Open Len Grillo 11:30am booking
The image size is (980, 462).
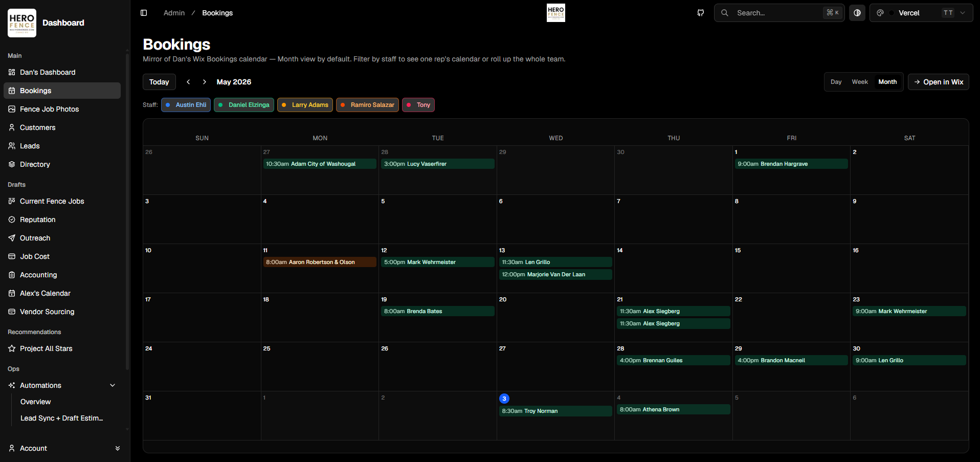pos(555,262)
